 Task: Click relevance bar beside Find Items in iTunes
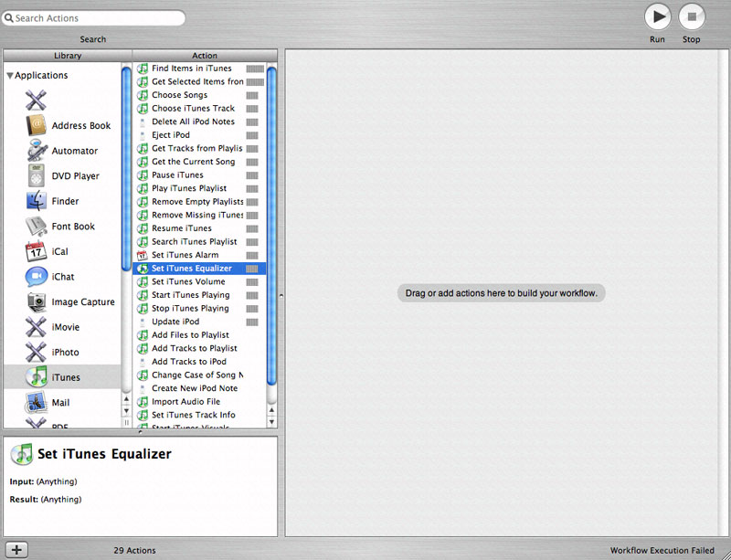point(255,69)
